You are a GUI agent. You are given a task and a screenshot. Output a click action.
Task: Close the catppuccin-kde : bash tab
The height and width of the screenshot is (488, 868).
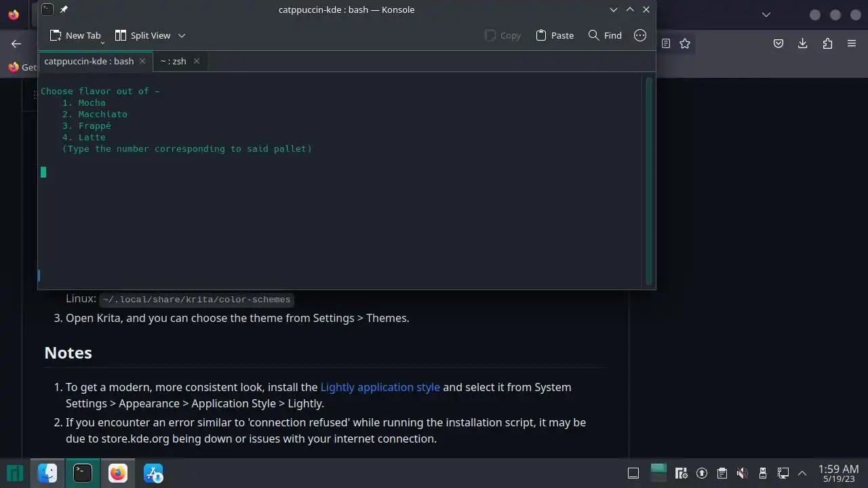[x=142, y=61]
